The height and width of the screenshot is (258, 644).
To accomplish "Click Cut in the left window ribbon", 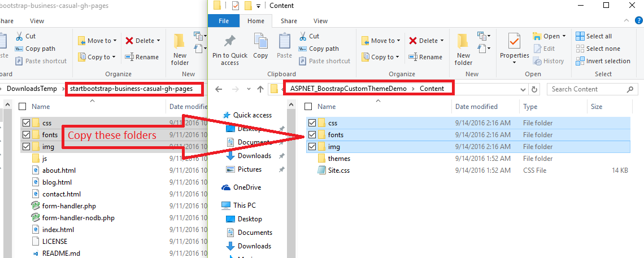I will pyautogui.click(x=25, y=36).
